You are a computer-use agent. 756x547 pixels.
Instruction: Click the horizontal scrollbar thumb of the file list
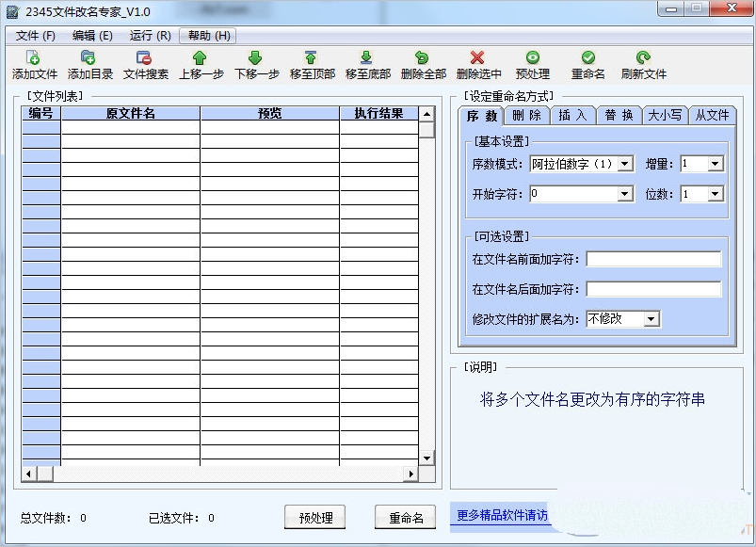tap(45, 474)
